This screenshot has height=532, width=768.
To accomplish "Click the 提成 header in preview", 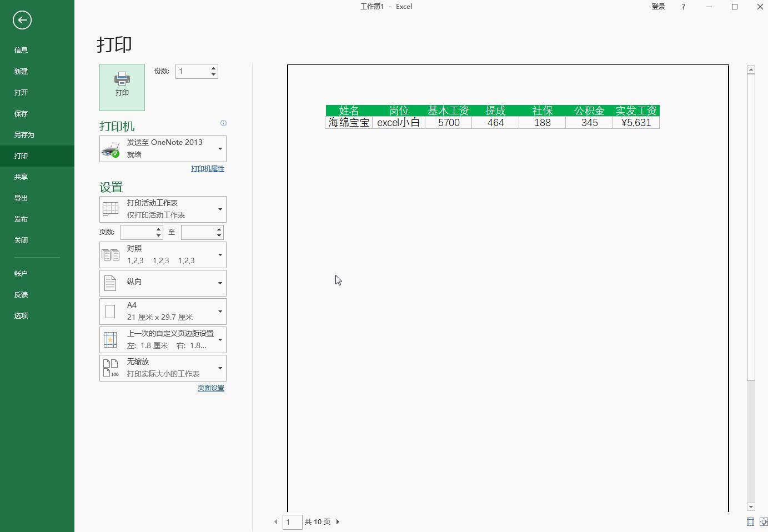I will (x=495, y=111).
